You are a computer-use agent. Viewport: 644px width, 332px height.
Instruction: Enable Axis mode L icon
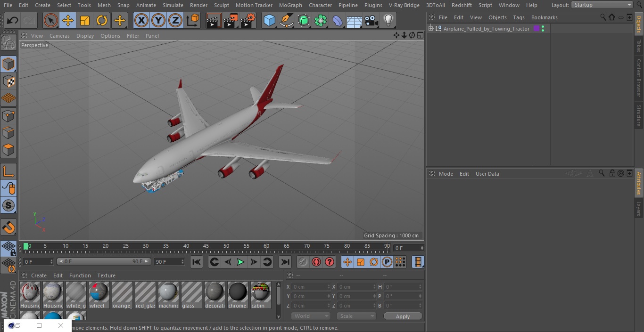point(8,171)
